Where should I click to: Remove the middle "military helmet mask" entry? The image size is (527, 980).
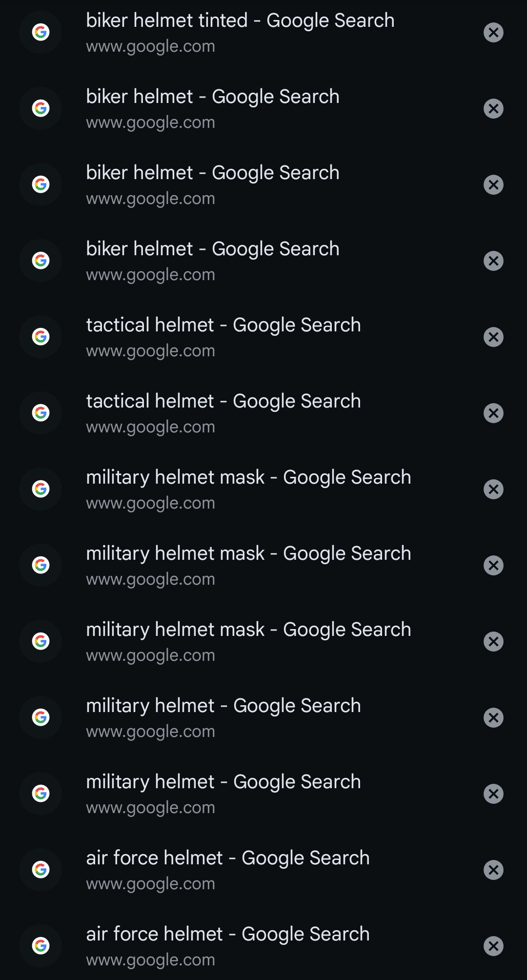pos(493,566)
